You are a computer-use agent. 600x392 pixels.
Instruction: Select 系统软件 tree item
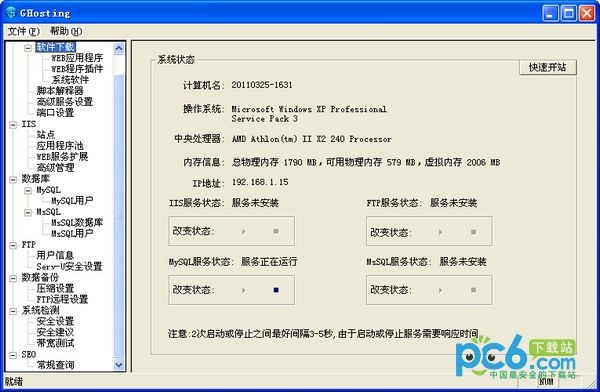[x=70, y=80]
